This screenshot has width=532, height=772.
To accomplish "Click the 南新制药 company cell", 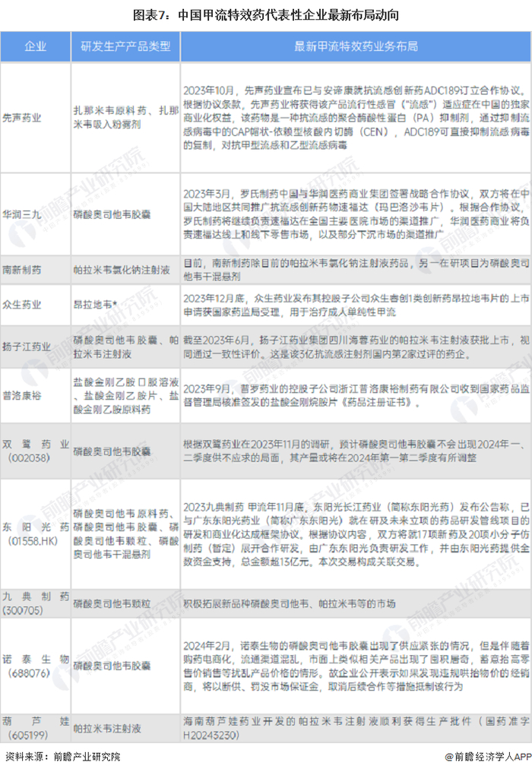I will 36,270.
